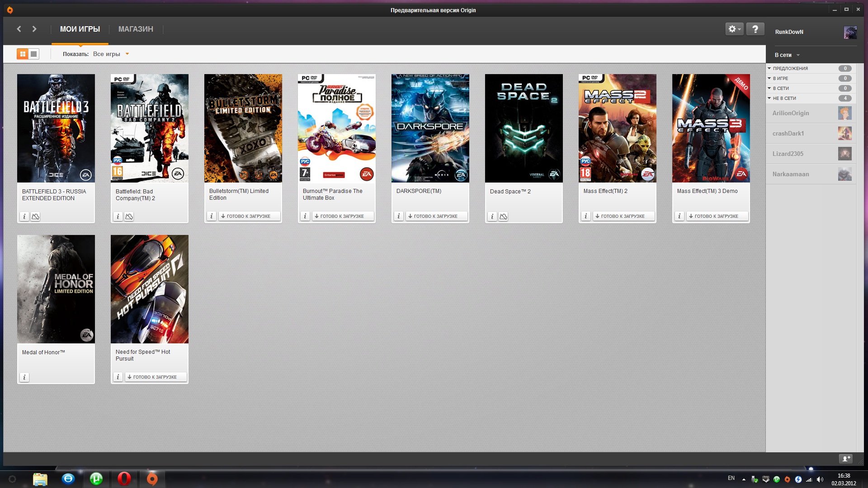Click the Darkspore cover thumbnail
This screenshot has width=868, height=488.
pos(430,128)
